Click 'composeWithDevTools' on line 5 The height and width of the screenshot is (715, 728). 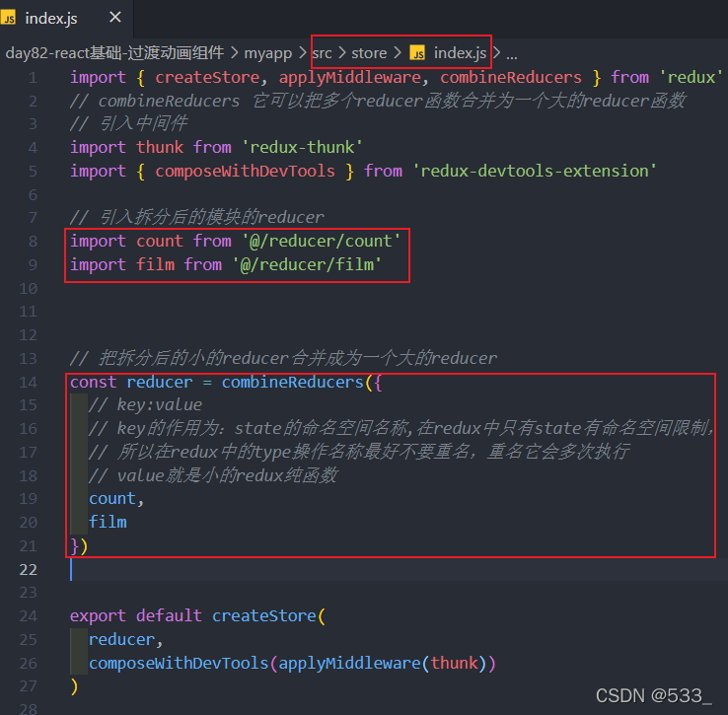coord(245,171)
